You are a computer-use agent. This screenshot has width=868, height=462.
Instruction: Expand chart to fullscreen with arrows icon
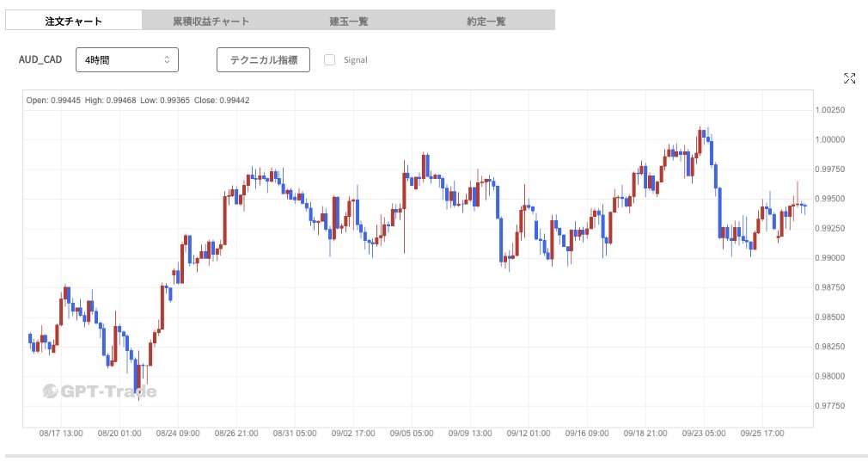pos(849,78)
